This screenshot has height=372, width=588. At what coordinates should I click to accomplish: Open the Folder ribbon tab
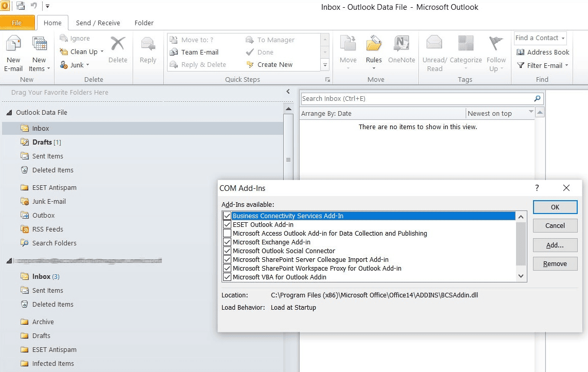[x=144, y=23]
